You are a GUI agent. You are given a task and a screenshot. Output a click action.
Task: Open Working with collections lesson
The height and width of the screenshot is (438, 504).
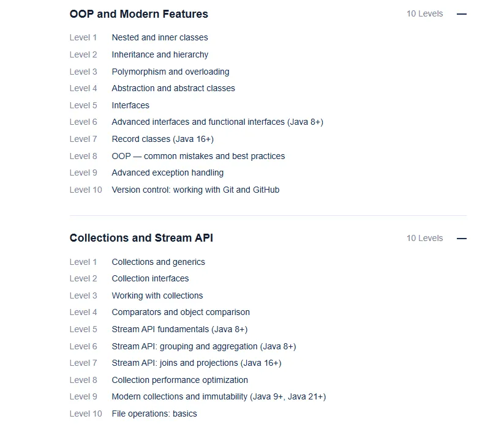point(157,296)
